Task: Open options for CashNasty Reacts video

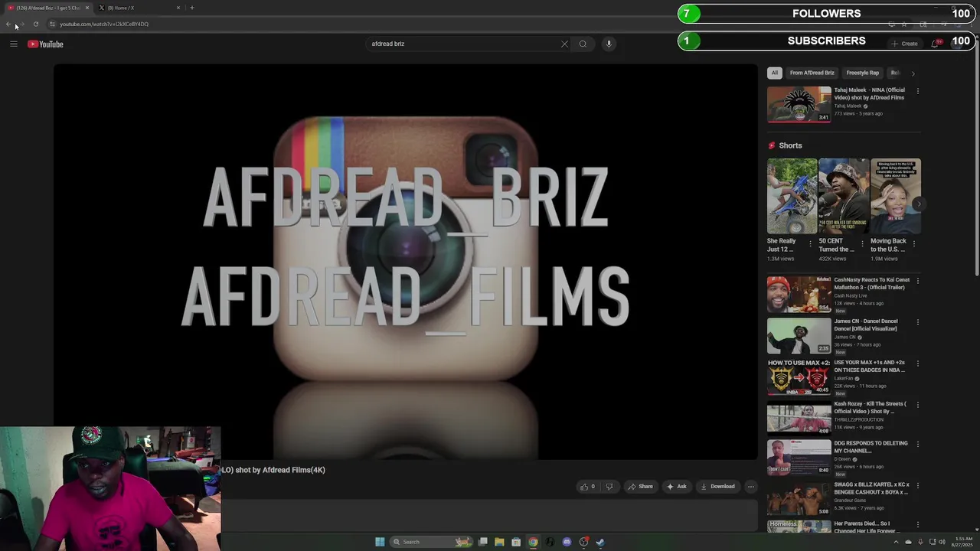Action: [917, 281]
